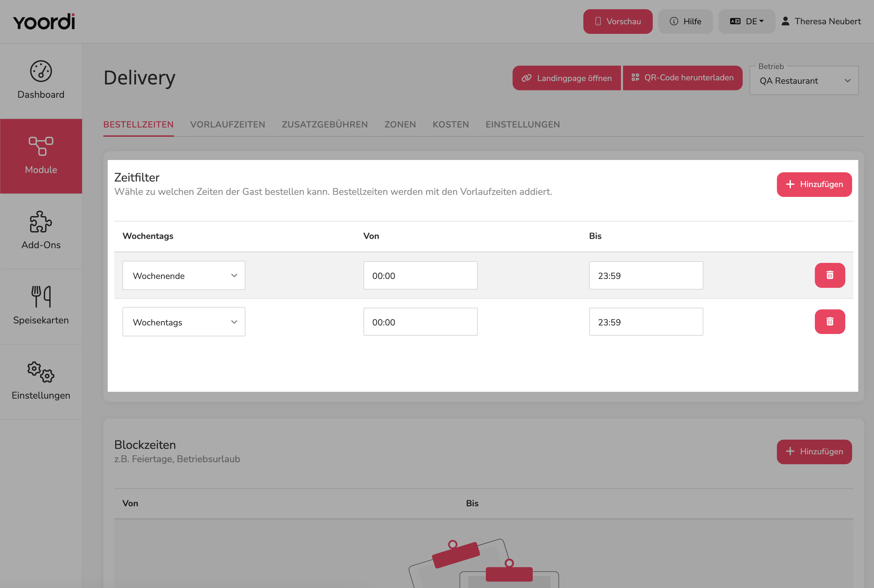This screenshot has width=874, height=588.
Task: Delete the Wochentags time filter row
Action: coord(830,322)
